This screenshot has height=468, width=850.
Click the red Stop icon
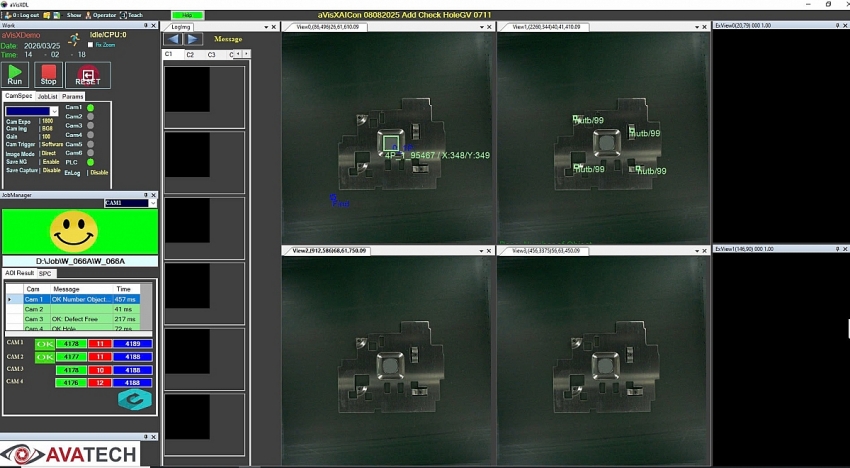pyautogui.click(x=48, y=75)
